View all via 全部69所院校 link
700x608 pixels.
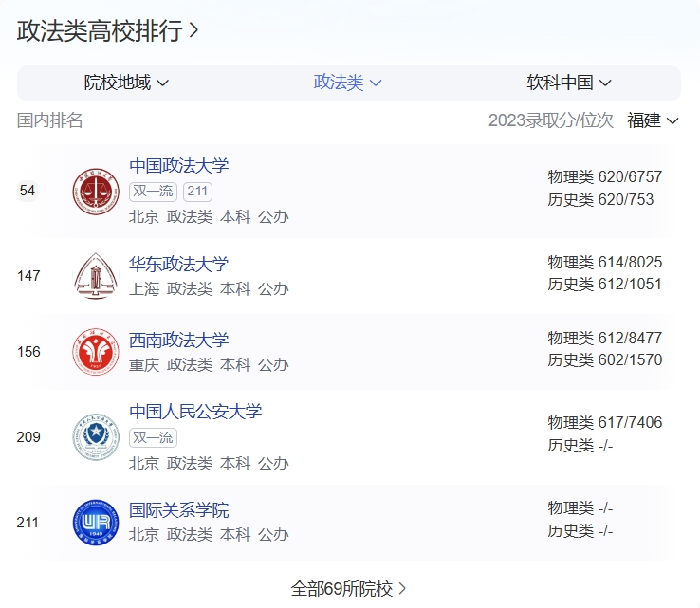(349, 589)
